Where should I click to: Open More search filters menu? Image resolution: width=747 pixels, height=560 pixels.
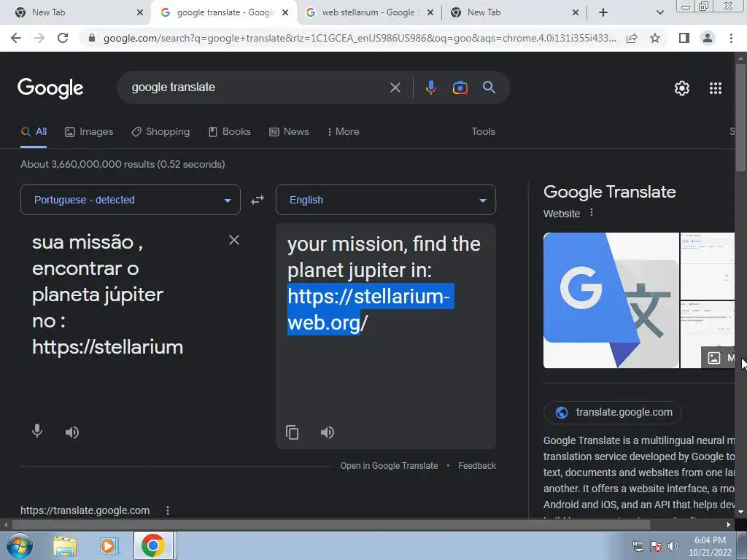(343, 131)
